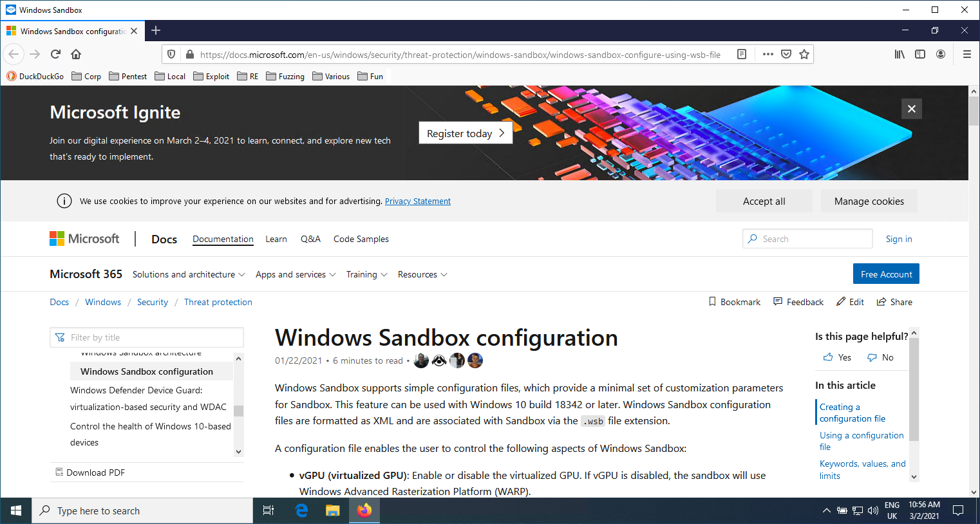This screenshot has width=980, height=524.
Task: Reload the page with the refresh icon
Action: [x=55, y=54]
